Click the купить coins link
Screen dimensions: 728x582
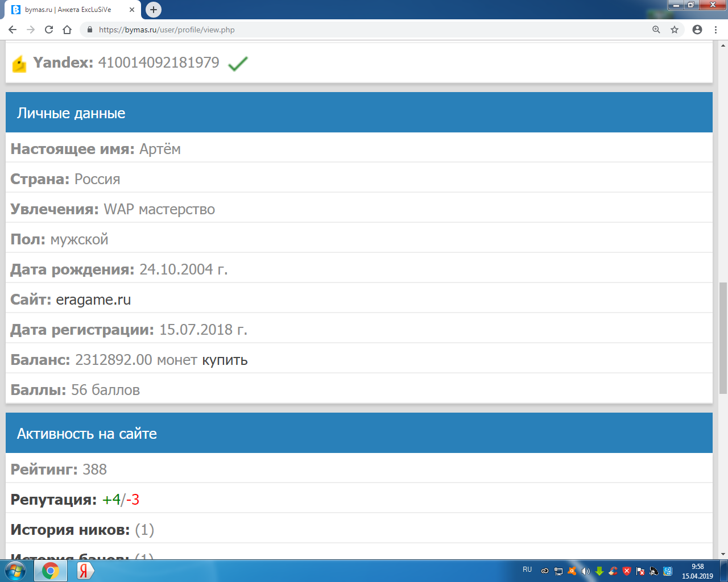[x=225, y=360]
